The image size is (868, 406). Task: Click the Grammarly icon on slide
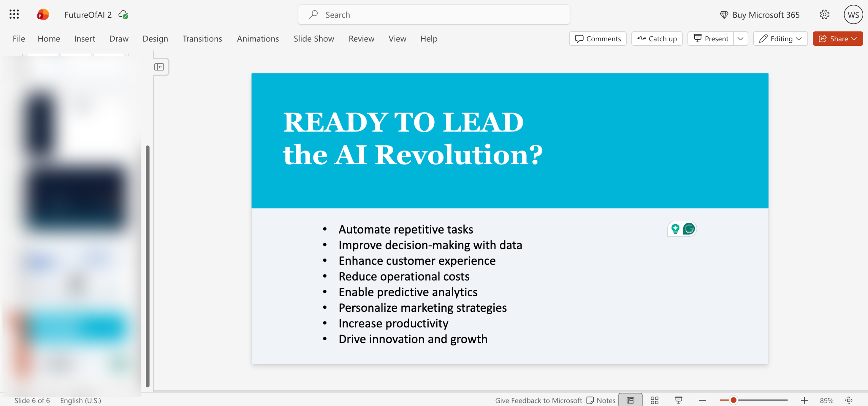pyautogui.click(x=689, y=229)
